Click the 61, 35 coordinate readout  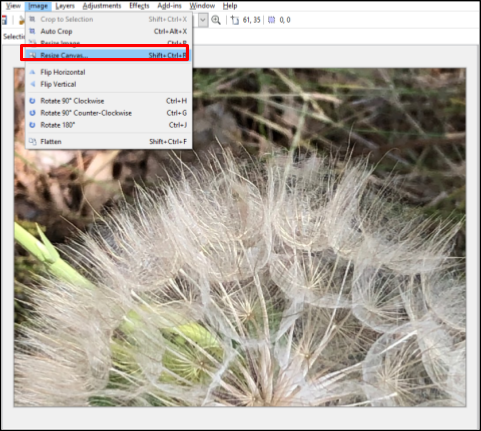click(251, 20)
